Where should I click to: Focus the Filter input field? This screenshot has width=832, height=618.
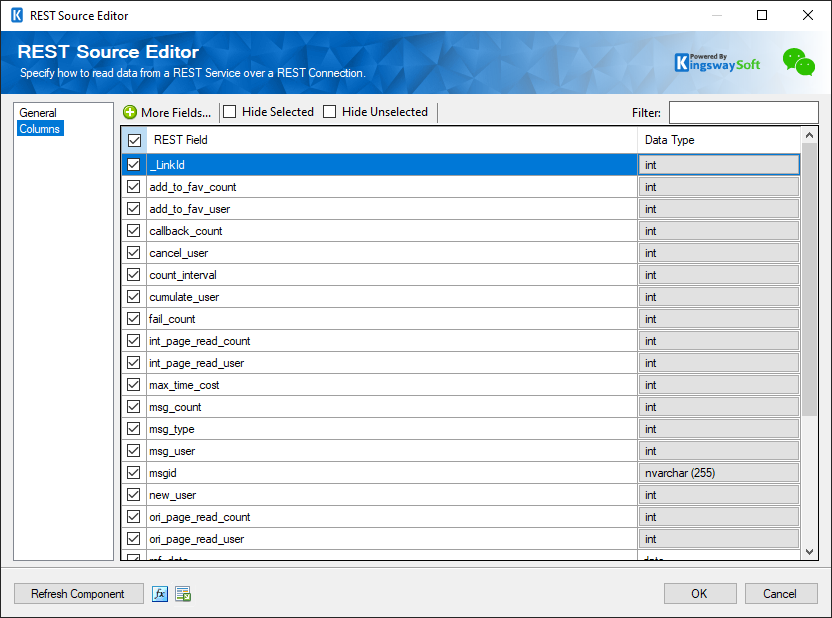(x=743, y=112)
